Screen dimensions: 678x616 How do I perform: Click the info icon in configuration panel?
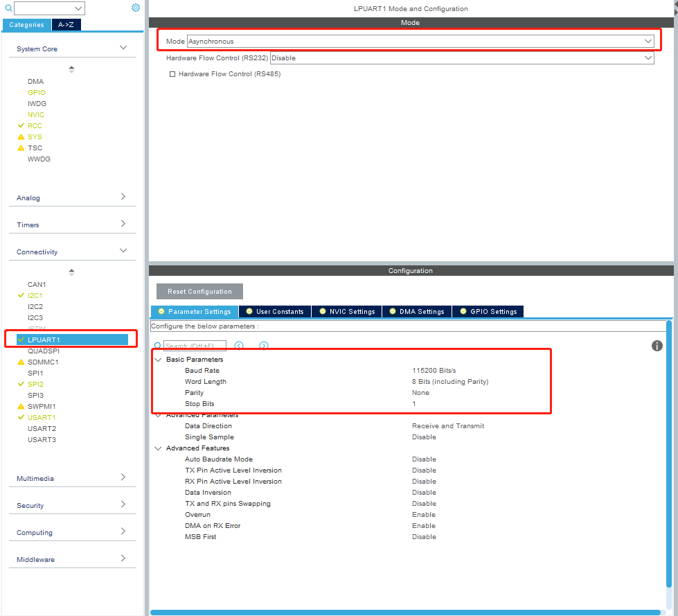(x=657, y=346)
